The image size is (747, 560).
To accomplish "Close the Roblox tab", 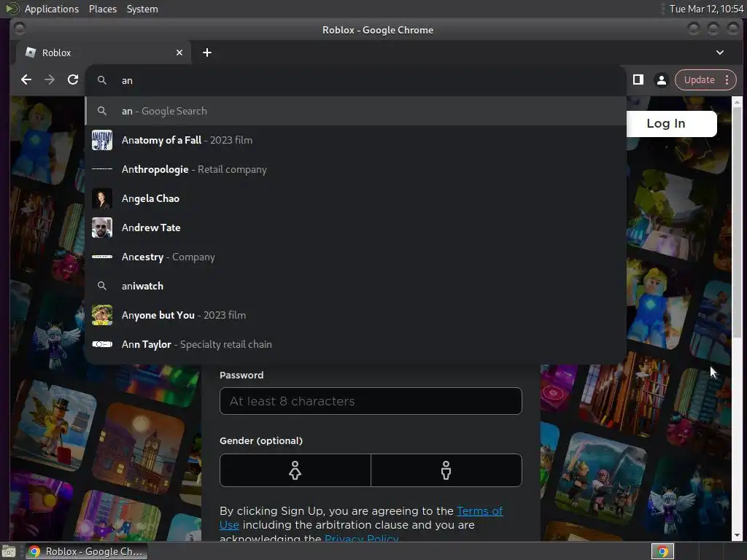I will click(x=179, y=52).
